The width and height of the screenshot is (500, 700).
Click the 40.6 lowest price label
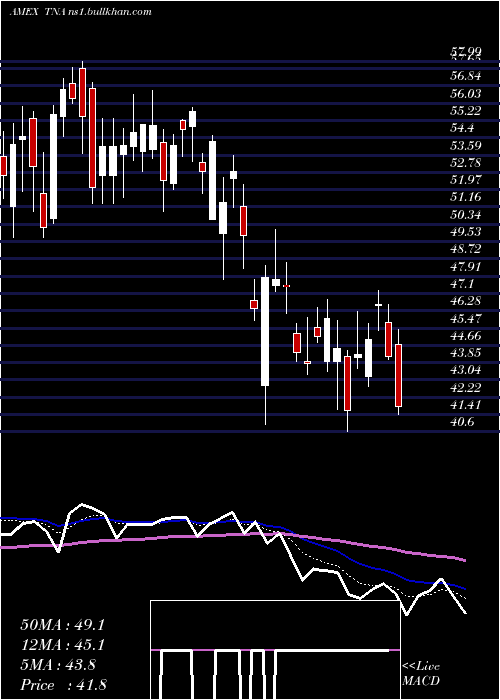coord(462,422)
